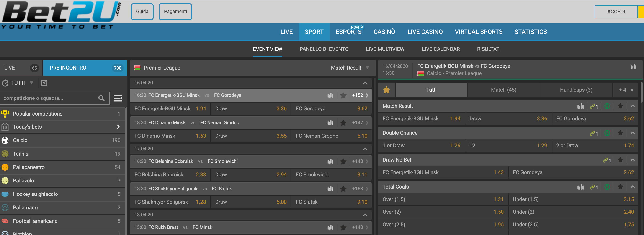
Task: Collapse the Match Result market section
Action: tap(633, 106)
